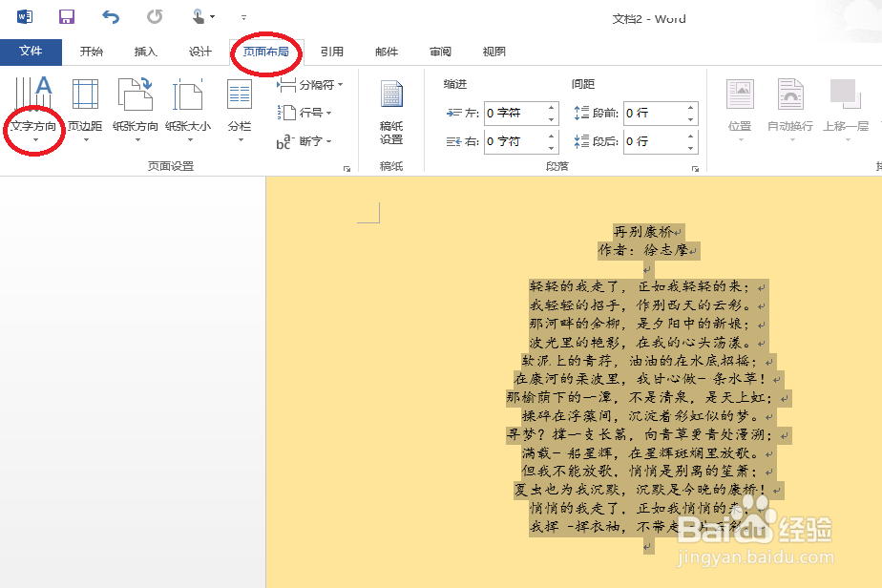The image size is (882, 588).
Task: Click the poem title 再别康桥
Action: tap(644, 232)
